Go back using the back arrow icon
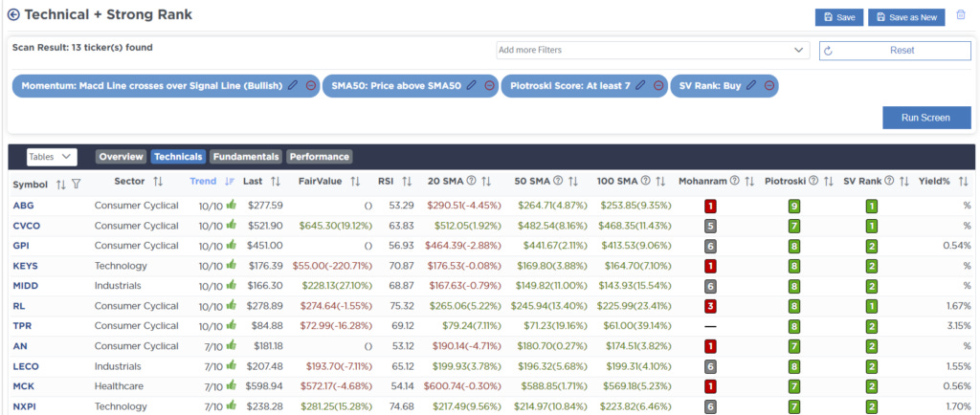980x415 pixels. coord(13,15)
